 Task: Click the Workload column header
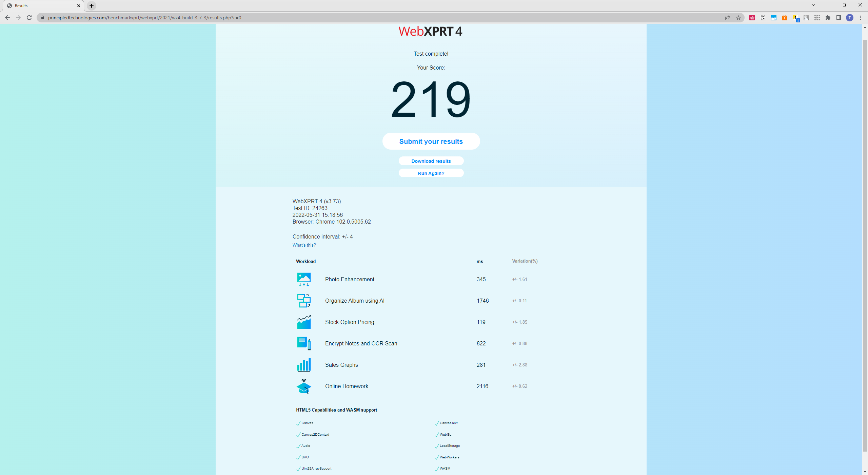pyautogui.click(x=305, y=261)
